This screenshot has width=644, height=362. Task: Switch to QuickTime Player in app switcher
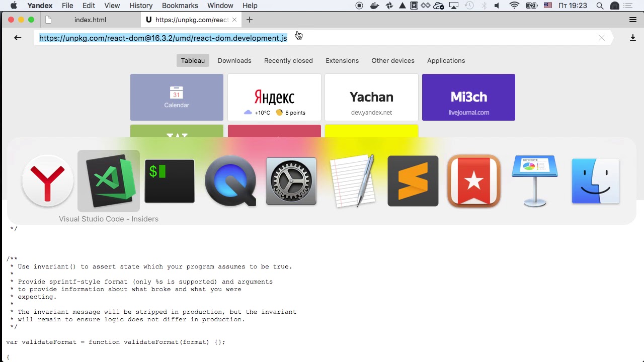pos(230,181)
